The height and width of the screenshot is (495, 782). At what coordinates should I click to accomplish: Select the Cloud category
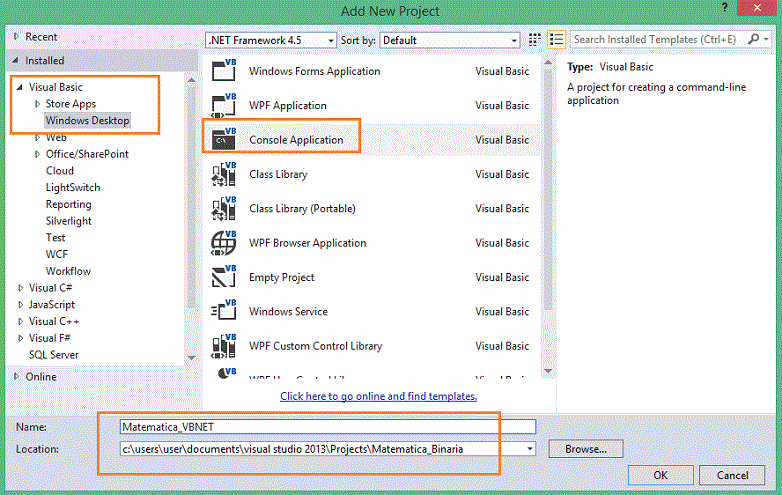tap(60, 170)
